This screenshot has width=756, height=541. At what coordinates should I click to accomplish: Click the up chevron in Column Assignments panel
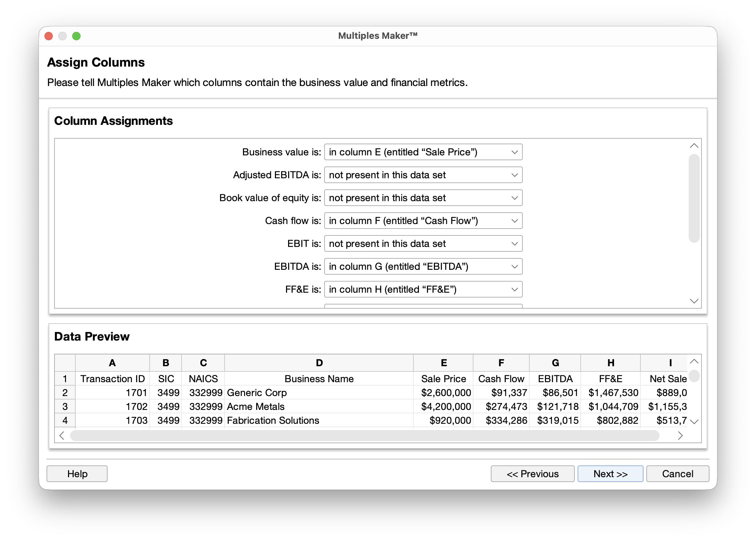tap(694, 146)
